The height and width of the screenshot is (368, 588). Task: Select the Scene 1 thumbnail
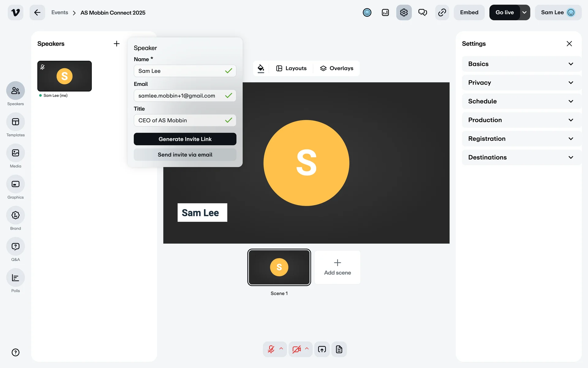click(x=279, y=267)
